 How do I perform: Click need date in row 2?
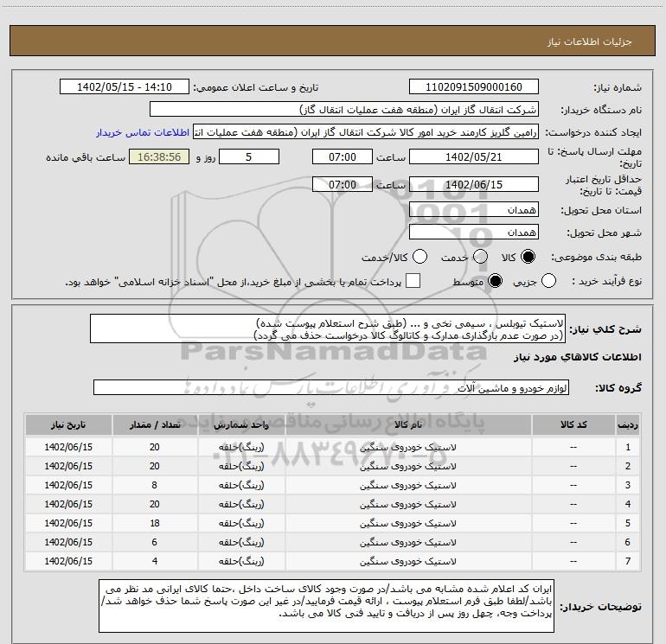(x=68, y=466)
